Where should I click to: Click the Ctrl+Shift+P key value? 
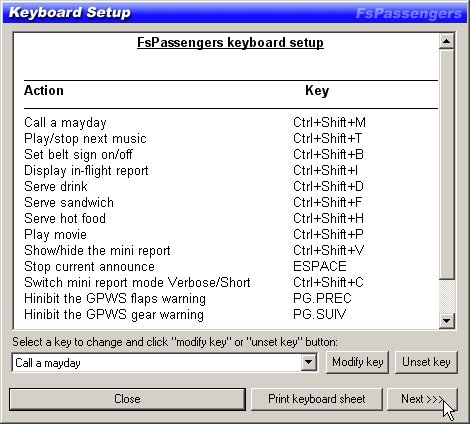(328, 234)
